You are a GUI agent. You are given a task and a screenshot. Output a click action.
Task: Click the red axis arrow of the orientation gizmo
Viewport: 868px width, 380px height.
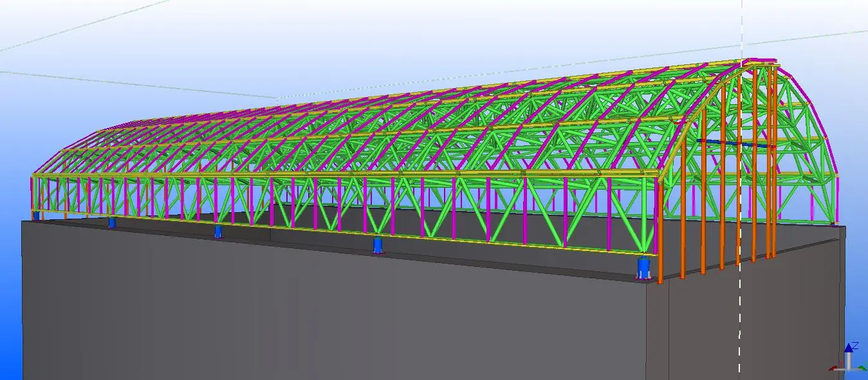point(833,368)
